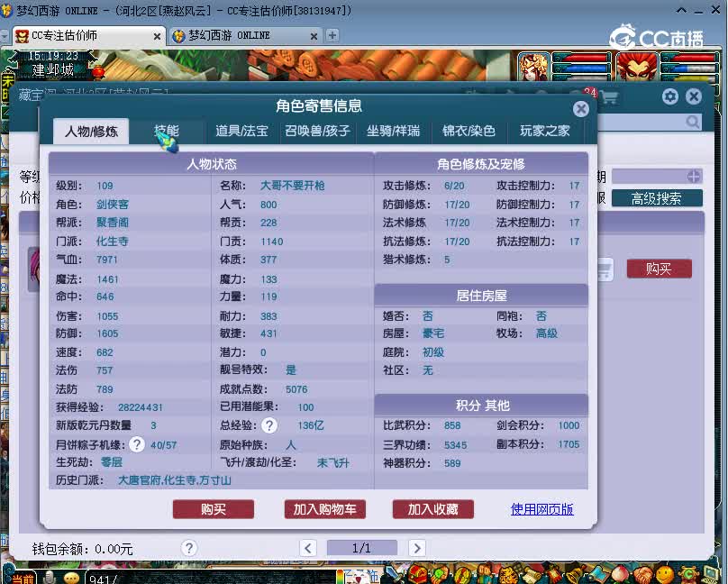728x584 pixels.
Task: Close the 藏宝阁 window with X icon
Action: pyautogui.click(x=694, y=96)
